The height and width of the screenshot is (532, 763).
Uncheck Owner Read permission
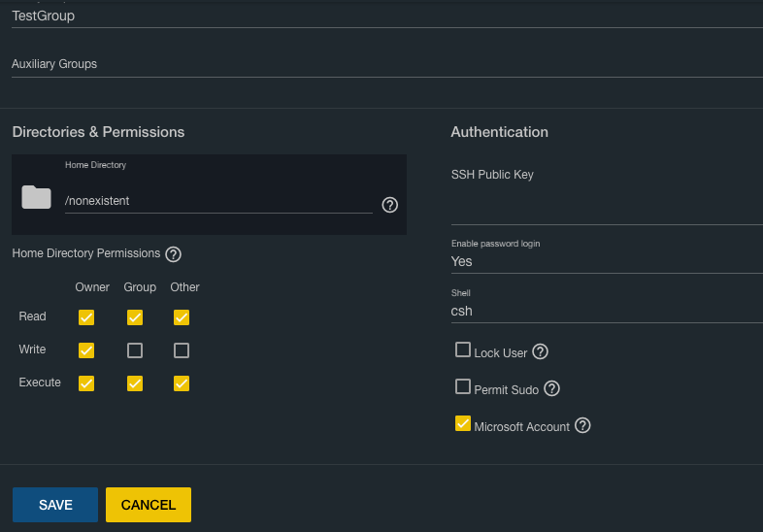click(x=86, y=317)
